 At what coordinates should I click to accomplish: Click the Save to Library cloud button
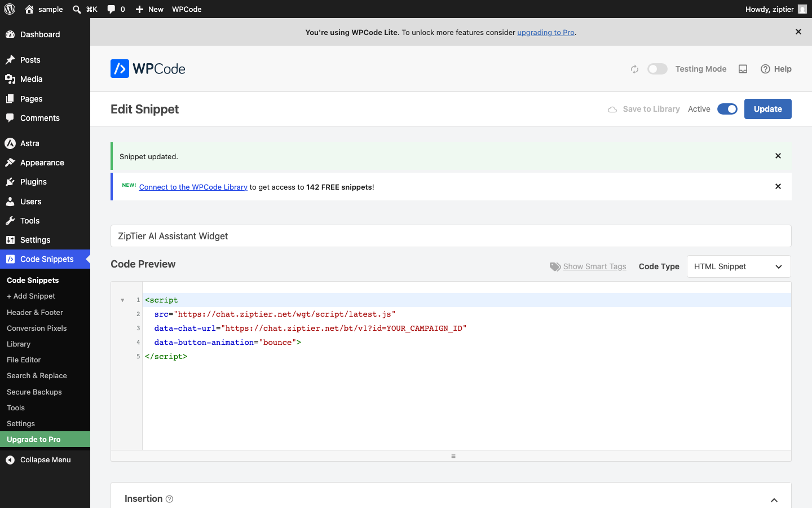[643, 109]
